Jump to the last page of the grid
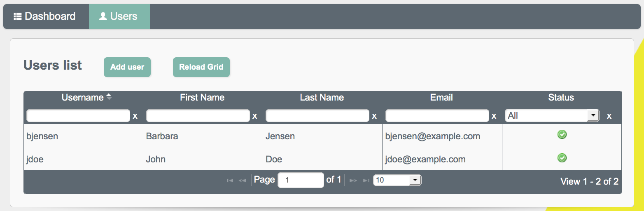Image resolution: width=644 pixels, height=211 pixels. (x=366, y=181)
